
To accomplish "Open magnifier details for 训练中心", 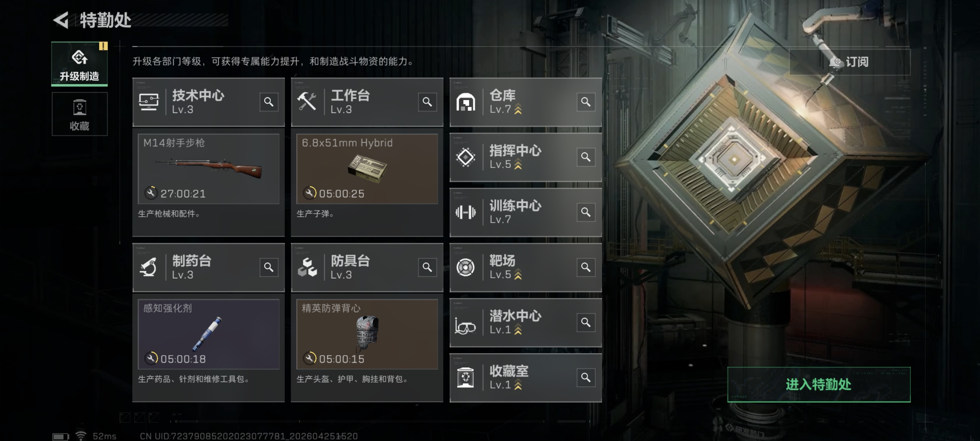I will point(586,212).
